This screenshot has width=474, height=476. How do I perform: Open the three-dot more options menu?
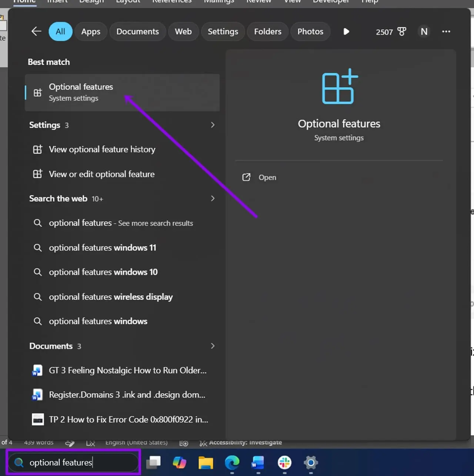coord(446,31)
